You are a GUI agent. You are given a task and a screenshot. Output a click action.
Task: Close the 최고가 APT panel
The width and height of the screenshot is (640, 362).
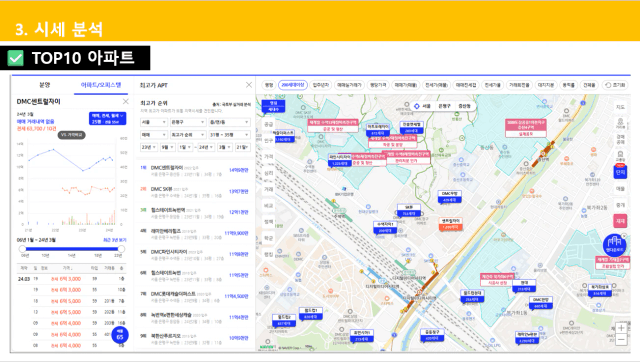tap(249, 85)
